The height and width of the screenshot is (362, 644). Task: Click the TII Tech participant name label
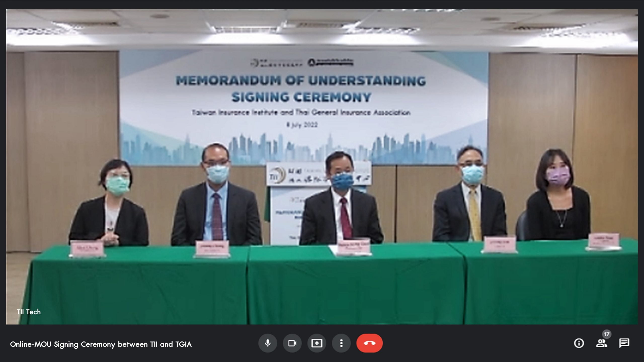(29, 312)
